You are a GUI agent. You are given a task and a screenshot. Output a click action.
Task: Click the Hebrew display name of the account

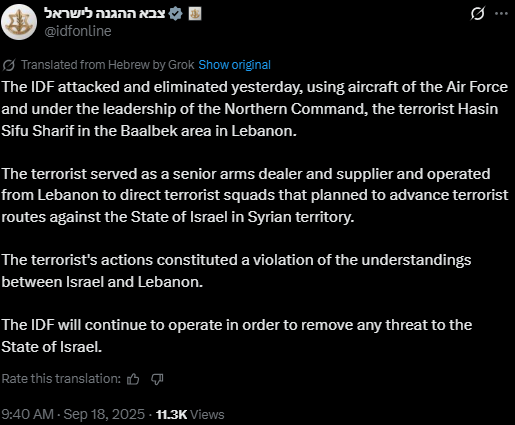click(105, 13)
